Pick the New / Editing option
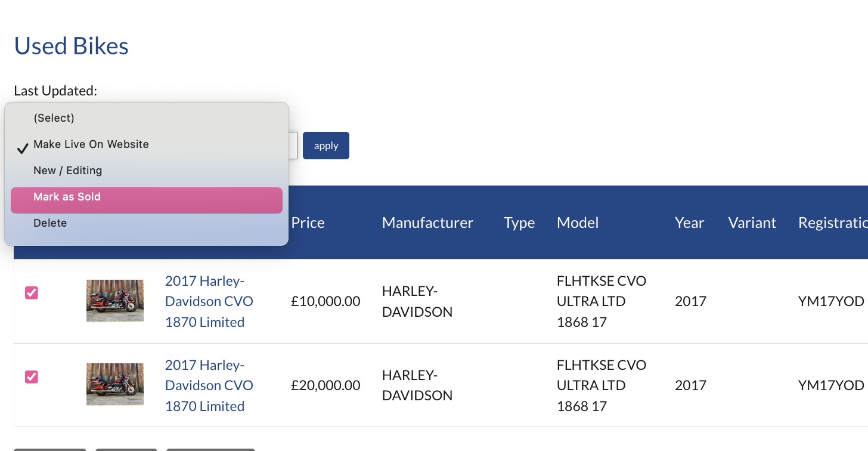 point(68,171)
